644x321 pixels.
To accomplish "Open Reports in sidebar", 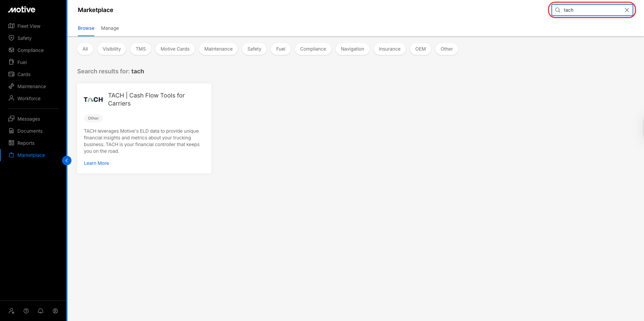I will [26, 143].
